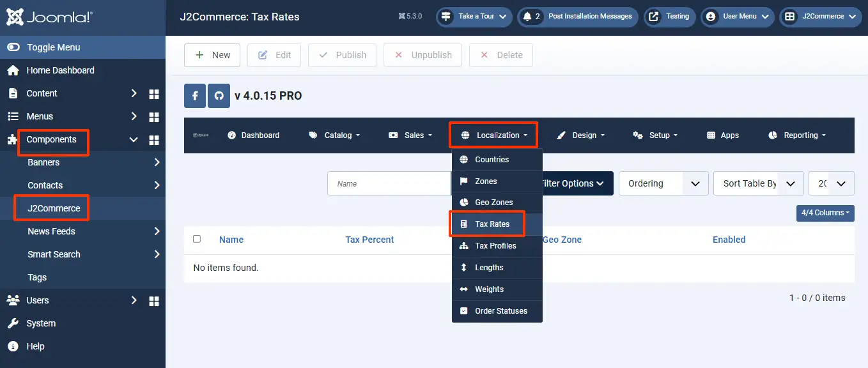Open the list limit 20 dropdown
Viewport: 868px width, 368px height.
point(832,183)
